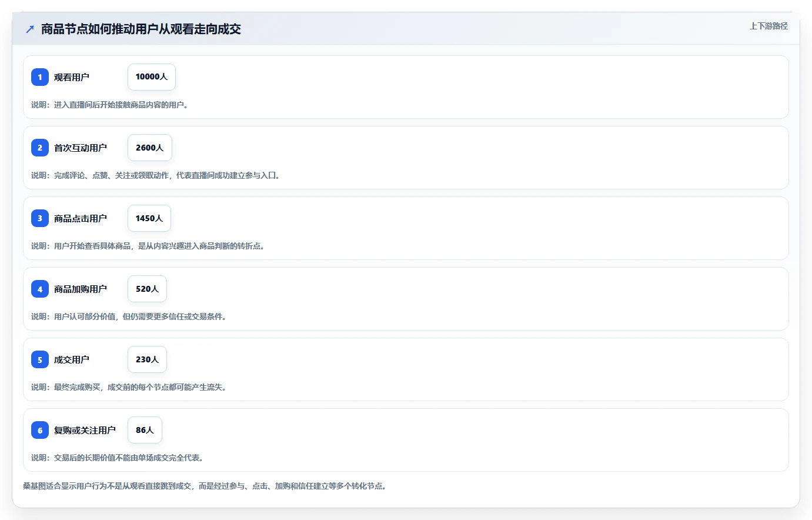Click the description 进入直播间后开始接触商品内容的用户
Screen dimensions: 812x520
pyautogui.click(x=109, y=105)
